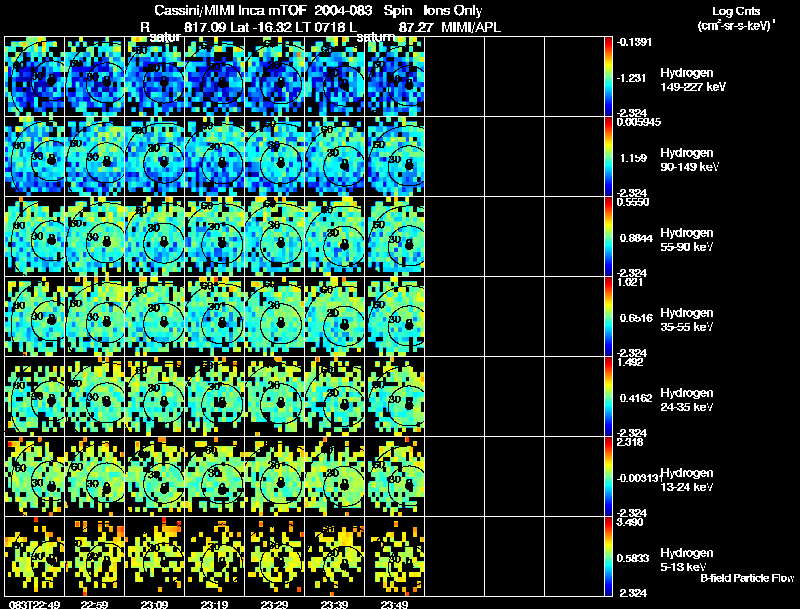Click the 'Hydrogen 149-227 keV' label
Image resolution: width=800 pixels, height=609 pixels.
(693, 80)
